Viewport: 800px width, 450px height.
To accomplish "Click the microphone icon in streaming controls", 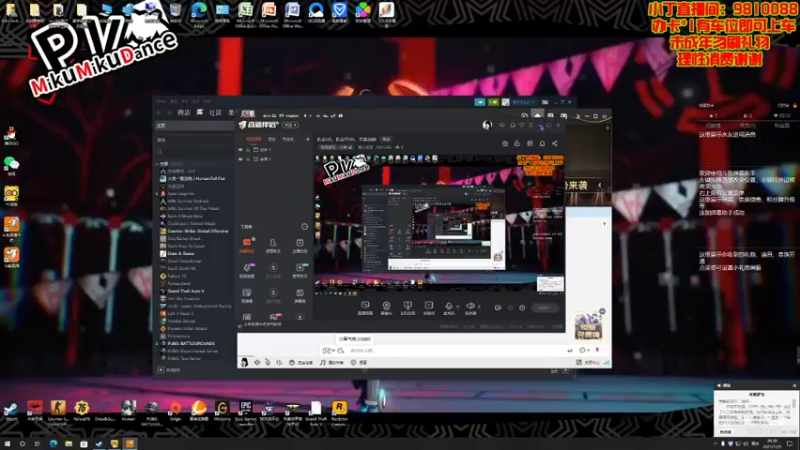I will [x=449, y=307].
